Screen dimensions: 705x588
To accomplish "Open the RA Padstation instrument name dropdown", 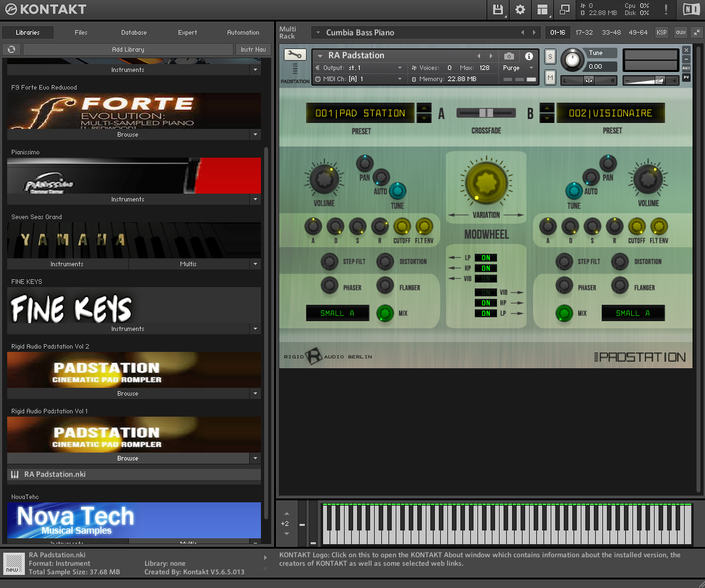I will tap(320, 56).
